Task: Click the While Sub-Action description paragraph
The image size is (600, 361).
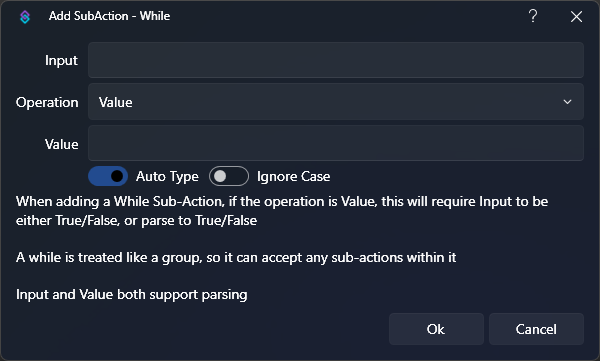Action: 282,211
